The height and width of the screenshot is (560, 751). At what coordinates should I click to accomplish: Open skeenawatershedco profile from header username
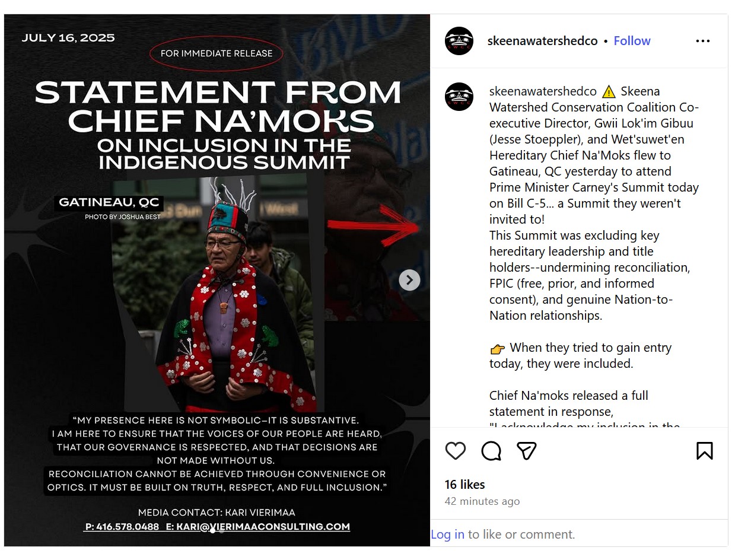coord(542,41)
